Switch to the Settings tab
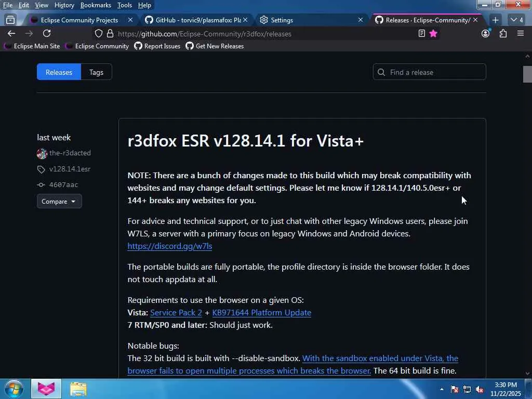The width and height of the screenshot is (532, 399). [x=282, y=20]
